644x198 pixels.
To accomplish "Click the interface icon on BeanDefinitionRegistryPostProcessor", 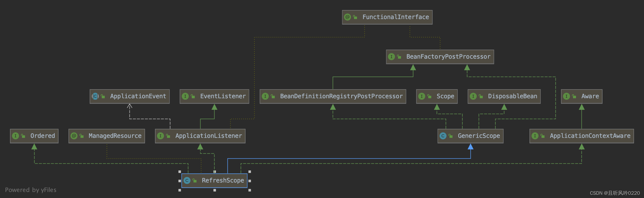I will [265, 96].
